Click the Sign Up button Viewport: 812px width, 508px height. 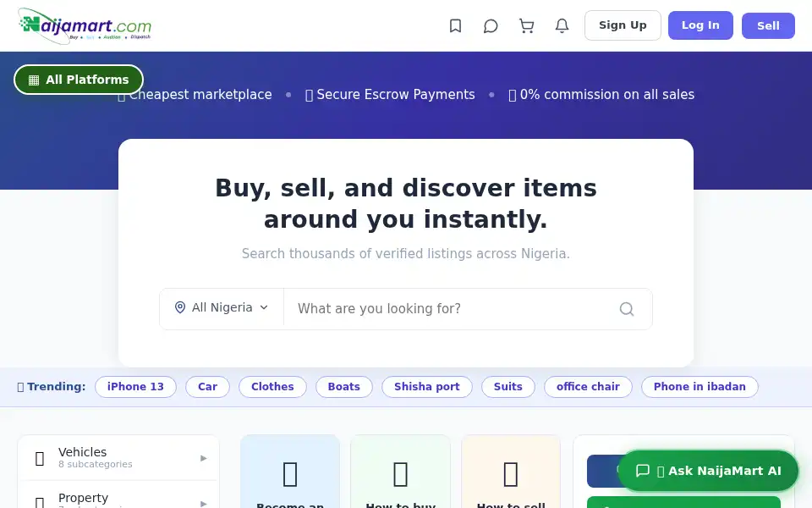[623, 25]
